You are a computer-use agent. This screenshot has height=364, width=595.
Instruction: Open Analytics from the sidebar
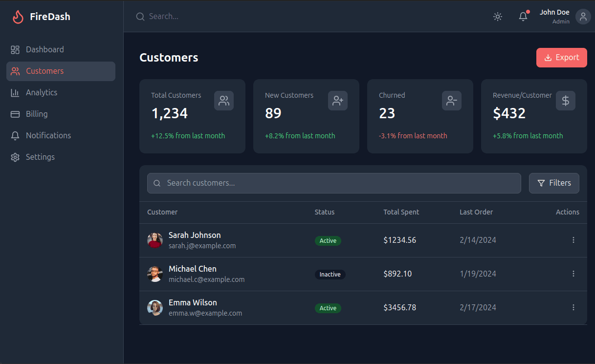pos(42,92)
